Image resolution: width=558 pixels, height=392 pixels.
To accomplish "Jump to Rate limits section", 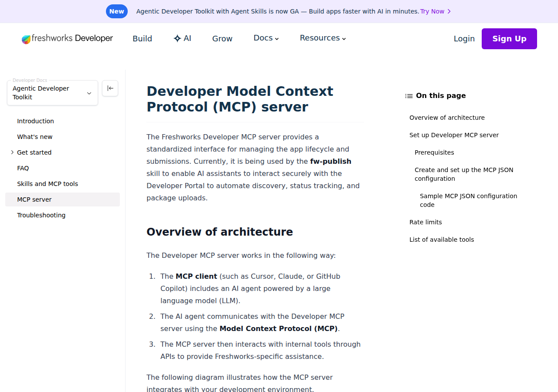I will (425, 222).
